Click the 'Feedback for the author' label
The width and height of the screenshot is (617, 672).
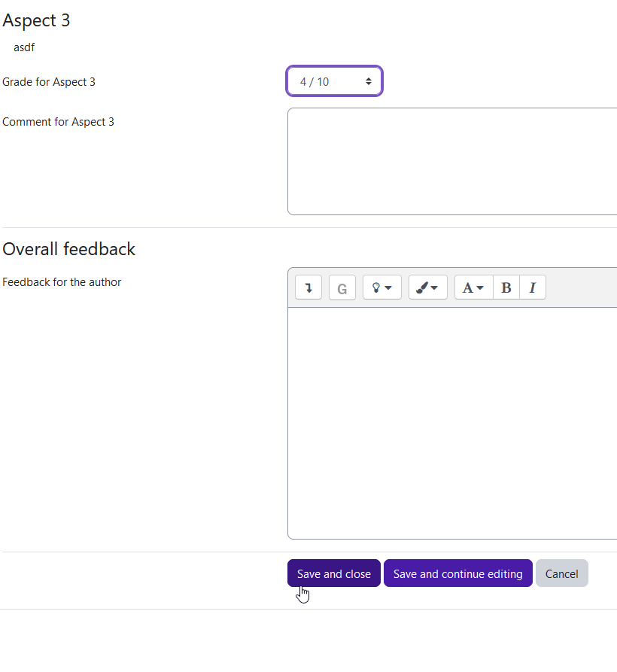click(x=62, y=282)
